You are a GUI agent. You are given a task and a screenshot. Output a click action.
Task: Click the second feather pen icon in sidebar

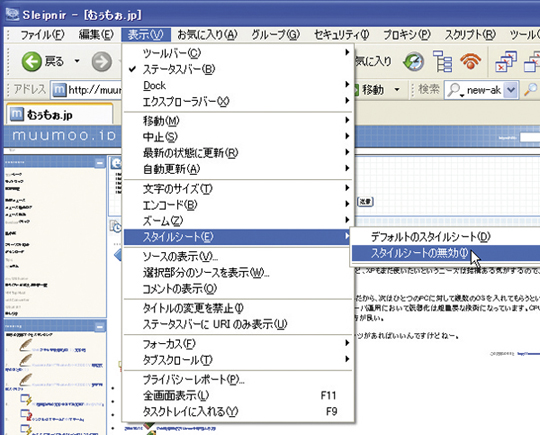(25, 362)
